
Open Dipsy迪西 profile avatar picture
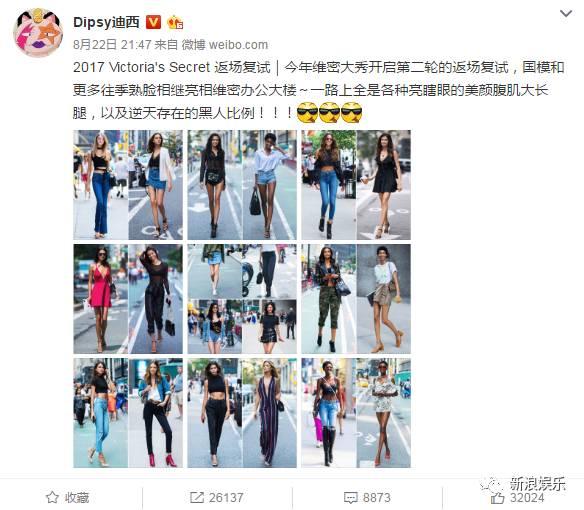(x=38, y=32)
